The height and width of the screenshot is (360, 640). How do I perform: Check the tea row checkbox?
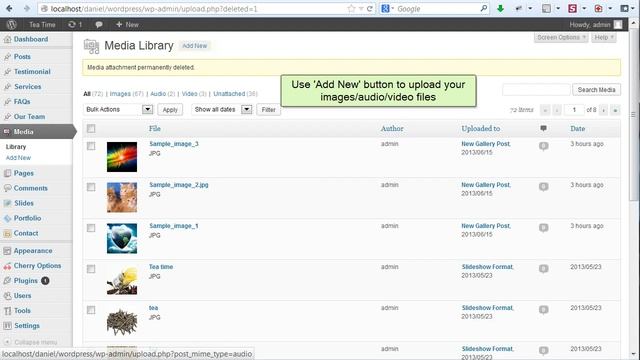pyautogui.click(x=91, y=310)
